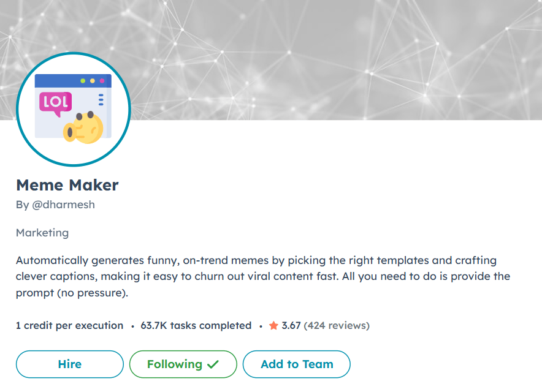Click the 3.67 rating score
Screen dimensions: 542x392
pyautogui.click(x=291, y=326)
